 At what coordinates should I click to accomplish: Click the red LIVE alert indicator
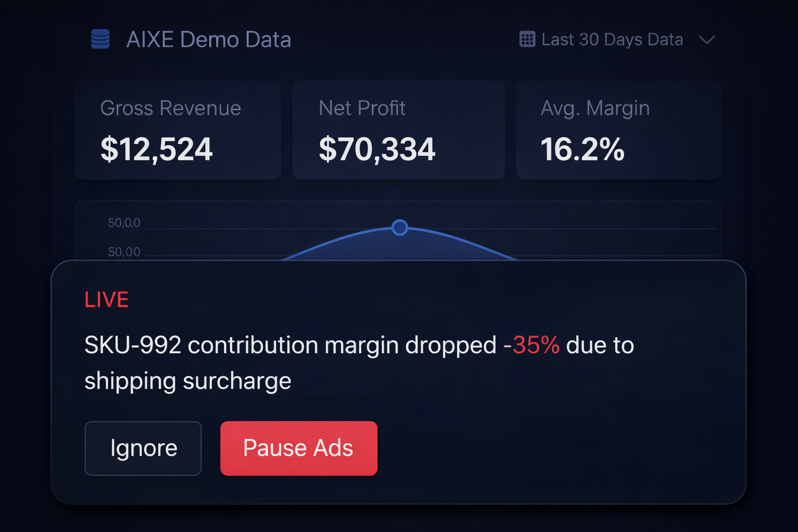(x=107, y=300)
